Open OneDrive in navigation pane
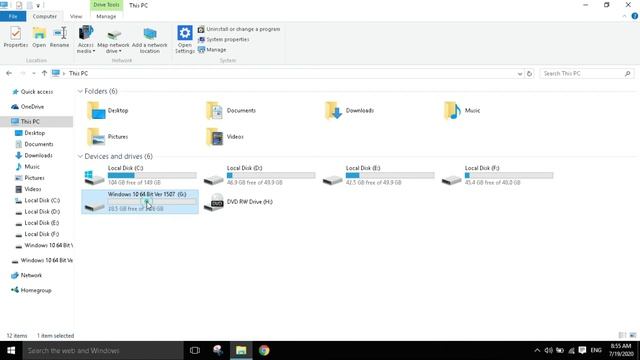Image resolution: width=640 pixels, height=360 pixels. click(x=32, y=107)
